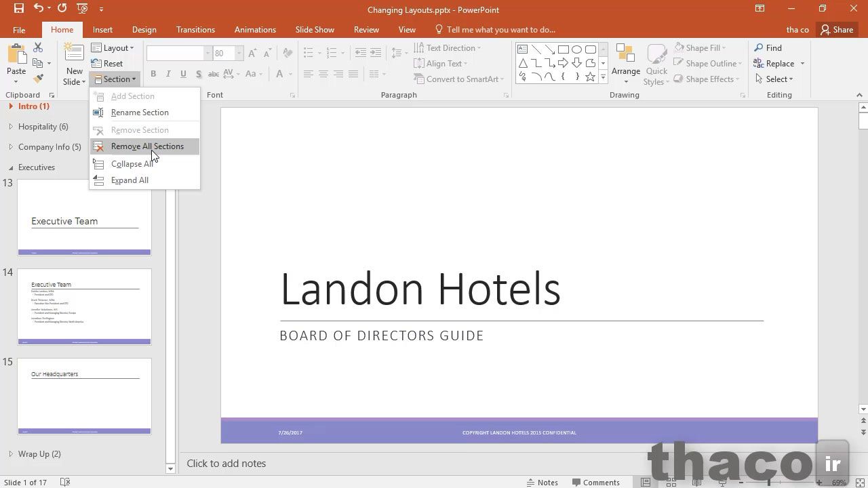The width and height of the screenshot is (868, 488).
Task: Open the File tab
Action: click(19, 30)
